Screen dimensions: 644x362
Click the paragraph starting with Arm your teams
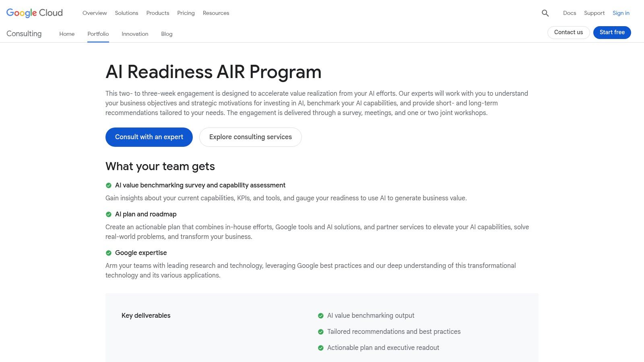[311, 270]
